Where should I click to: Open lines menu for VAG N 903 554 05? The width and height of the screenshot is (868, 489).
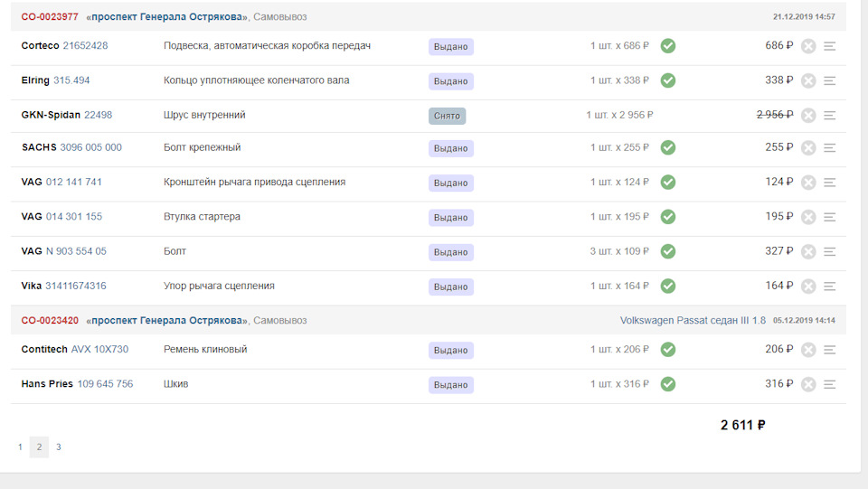[830, 251]
